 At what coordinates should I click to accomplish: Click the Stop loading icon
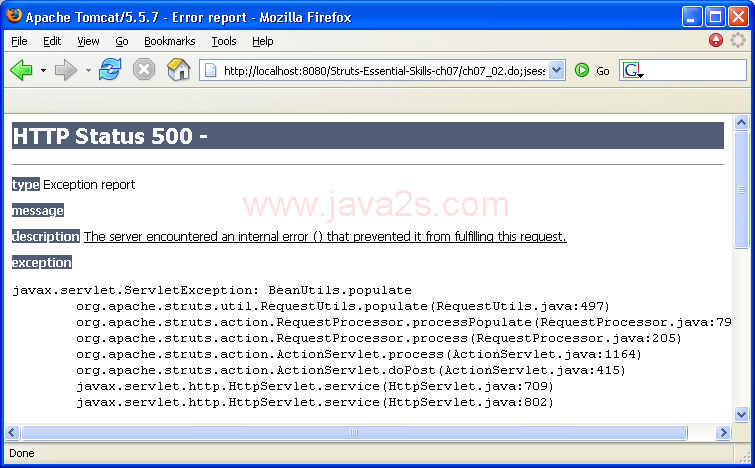click(x=144, y=70)
